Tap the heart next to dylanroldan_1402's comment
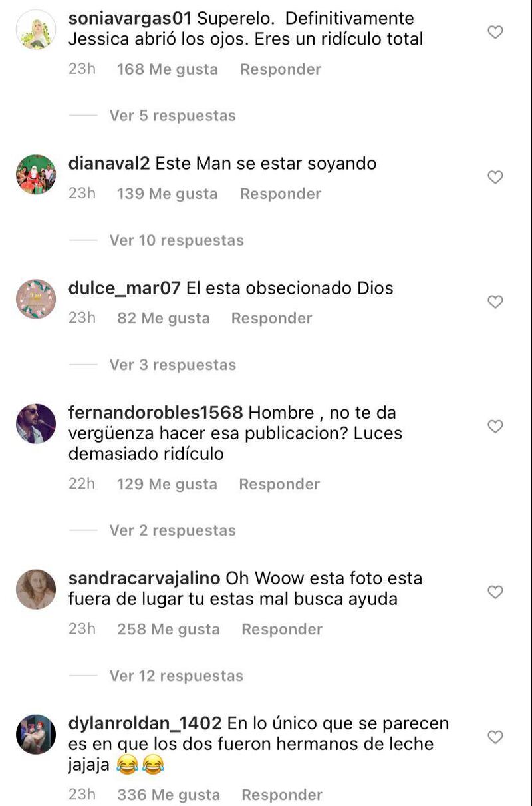 click(495, 737)
